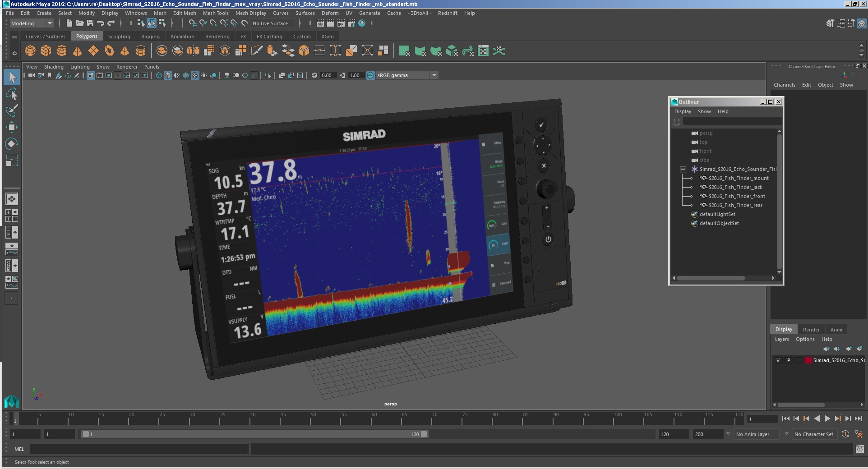Toggle textured display in viewport
The image size is (868, 469).
click(x=195, y=75)
